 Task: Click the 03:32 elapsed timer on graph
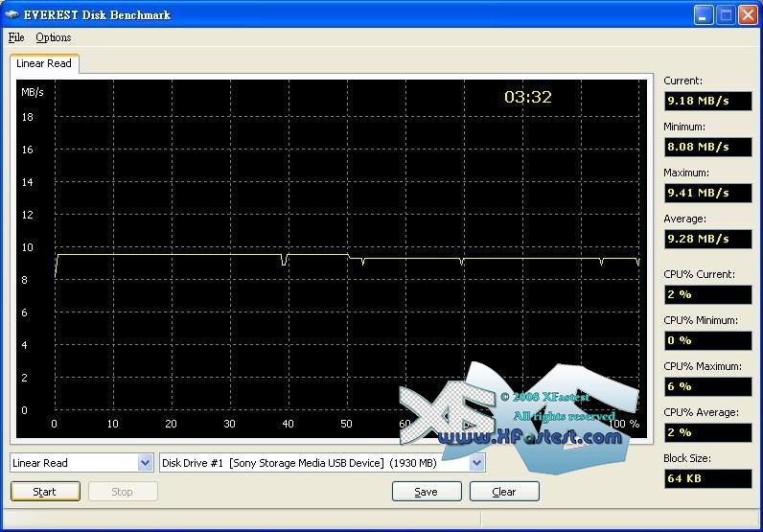point(528,97)
